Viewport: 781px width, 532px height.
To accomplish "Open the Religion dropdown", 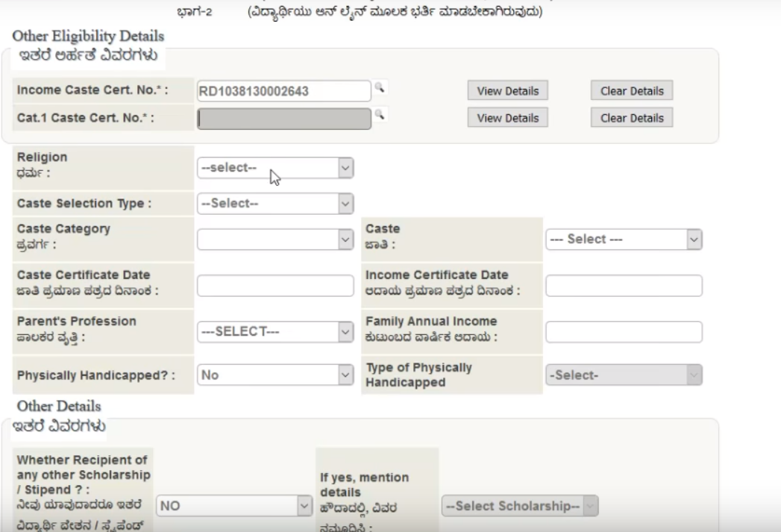I will [x=275, y=168].
